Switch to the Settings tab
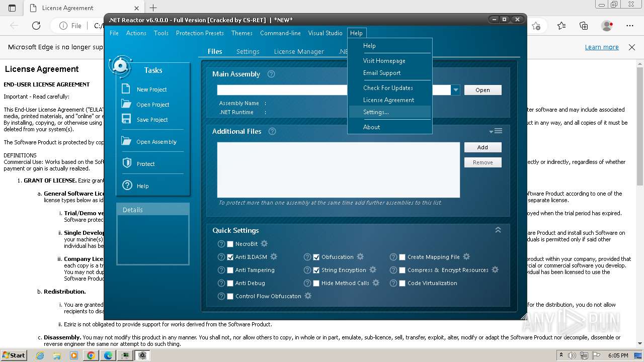This screenshot has height=362, width=644. 248,51
